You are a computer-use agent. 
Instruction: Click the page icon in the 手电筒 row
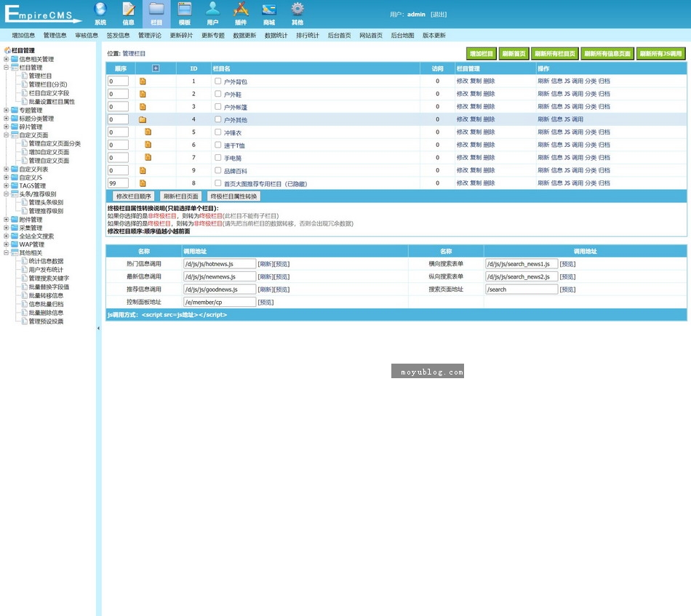(x=148, y=157)
